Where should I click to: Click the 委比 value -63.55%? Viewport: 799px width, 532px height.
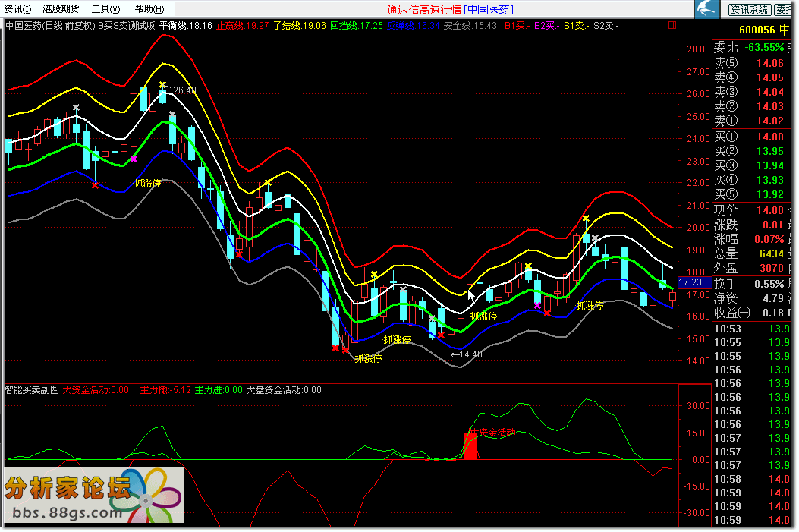coord(764,47)
